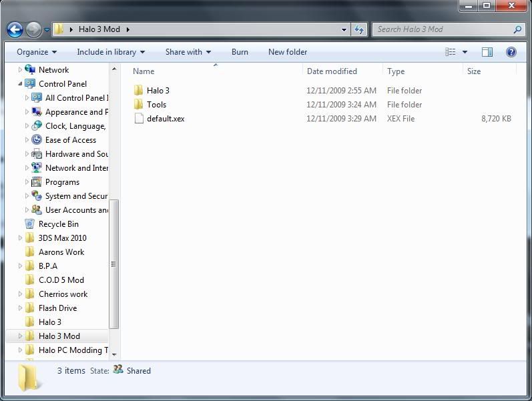Select the Flash Drive folder icon

tap(30, 308)
